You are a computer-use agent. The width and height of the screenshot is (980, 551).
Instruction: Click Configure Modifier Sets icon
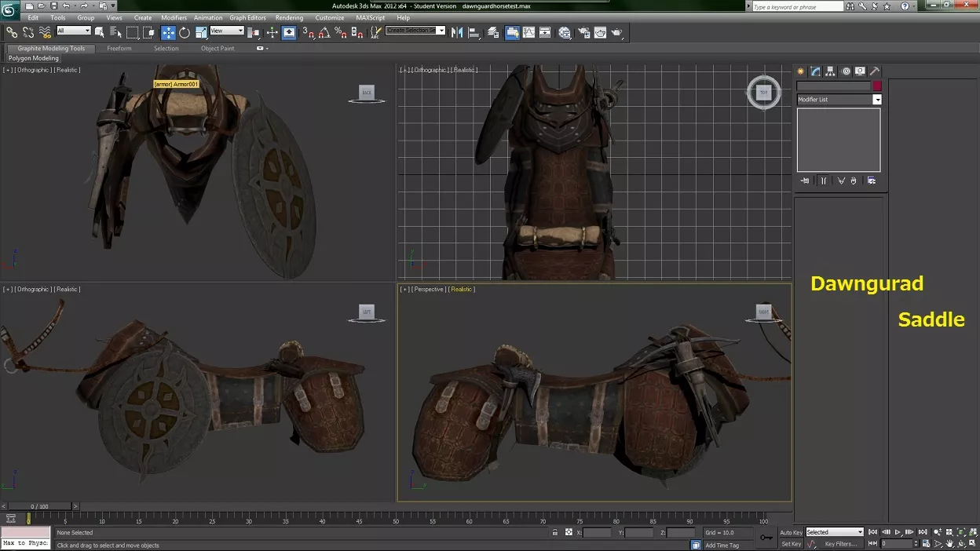click(x=872, y=181)
